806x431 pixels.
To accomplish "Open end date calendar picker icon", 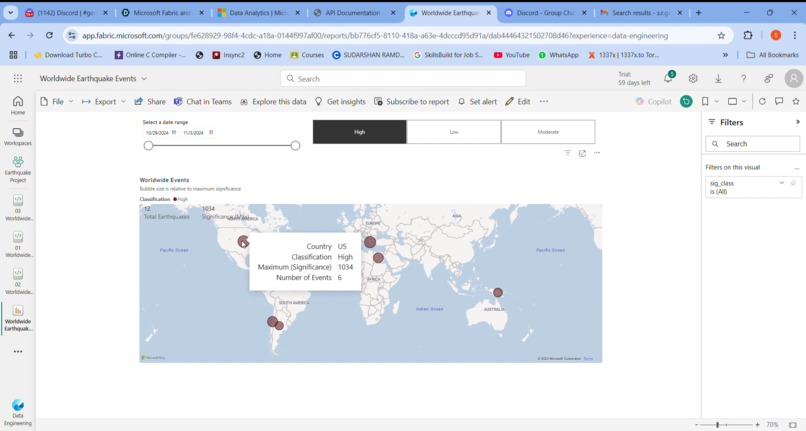I will 211,132.
